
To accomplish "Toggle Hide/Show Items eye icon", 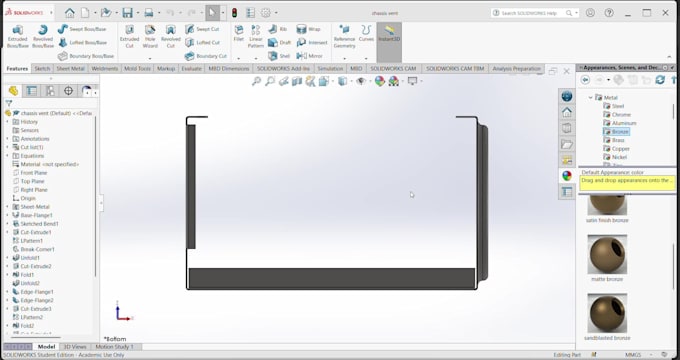I will tap(360, 81).
